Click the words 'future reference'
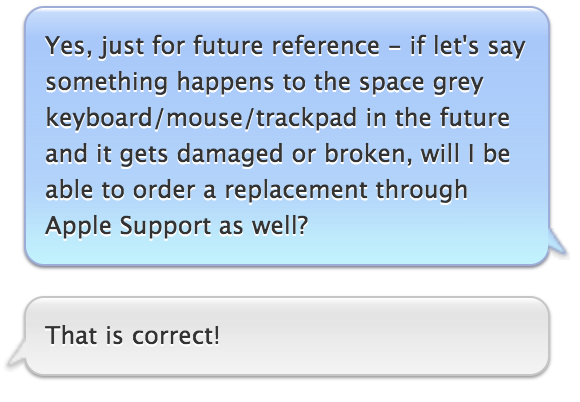This screenshot has height=402, width=580. 287,46
